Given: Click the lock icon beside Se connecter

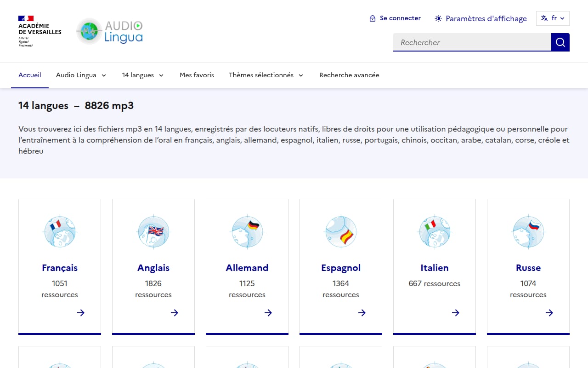Looking at the screenshot, I should tap(373, 18).
